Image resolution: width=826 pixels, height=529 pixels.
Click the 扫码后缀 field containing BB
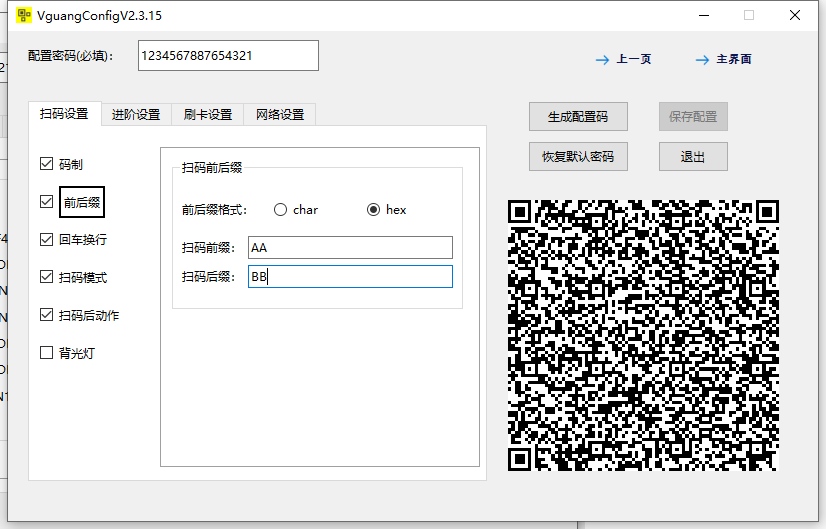350,277
